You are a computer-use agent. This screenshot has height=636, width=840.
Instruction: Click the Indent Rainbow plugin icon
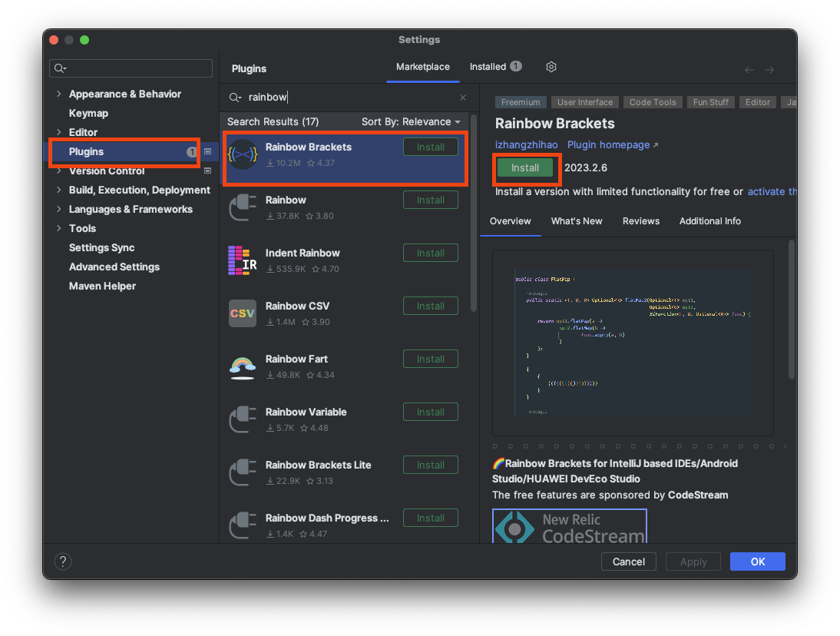[x=243, y=260]
